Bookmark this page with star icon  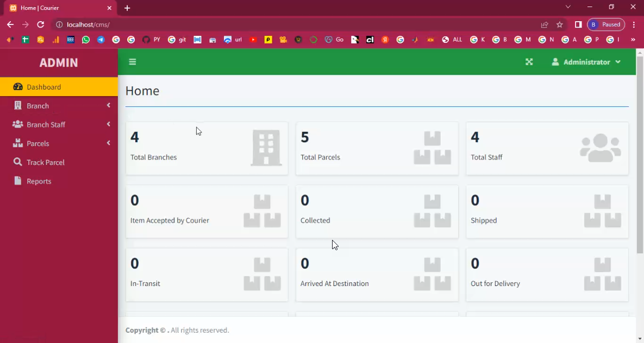[559, 24]
